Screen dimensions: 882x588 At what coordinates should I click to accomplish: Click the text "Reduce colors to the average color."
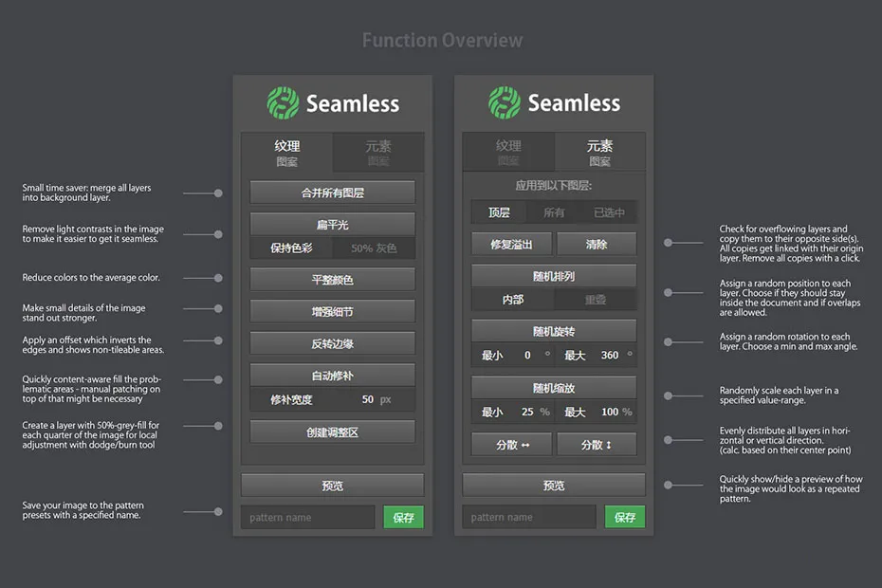tap(91, 277)
